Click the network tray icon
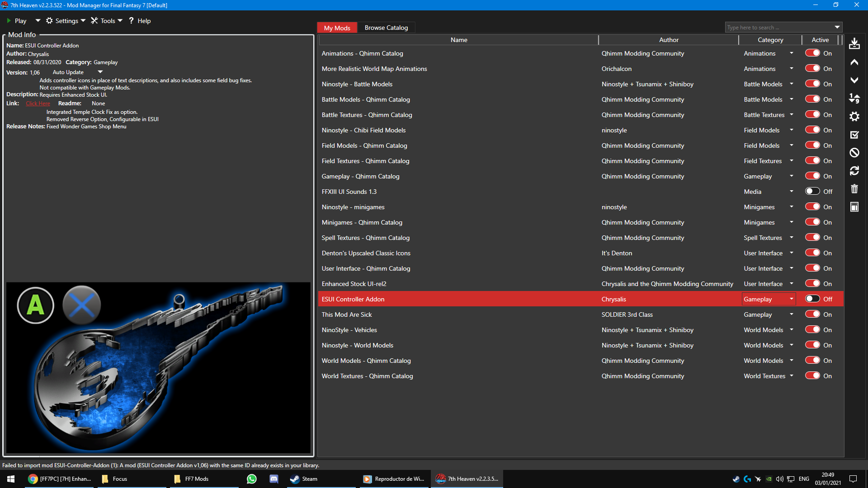This screenshot has width=868, height=488. 791,479
